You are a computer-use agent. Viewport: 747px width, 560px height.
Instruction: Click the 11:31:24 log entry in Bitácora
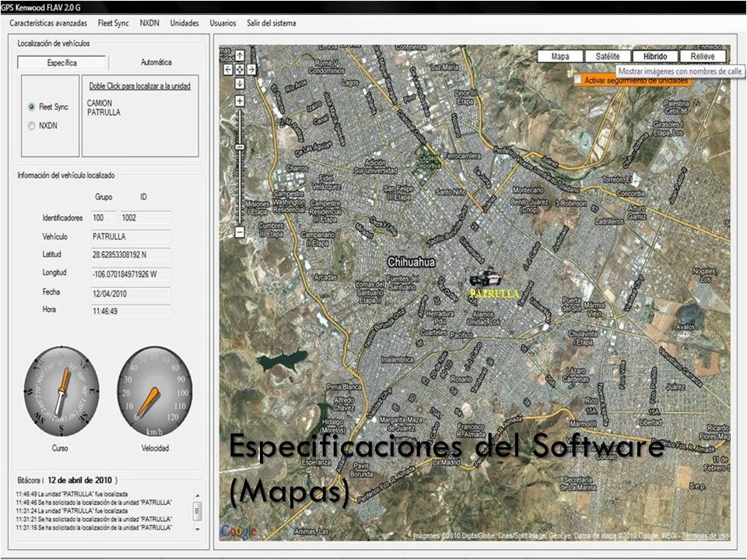click(72, 511)
